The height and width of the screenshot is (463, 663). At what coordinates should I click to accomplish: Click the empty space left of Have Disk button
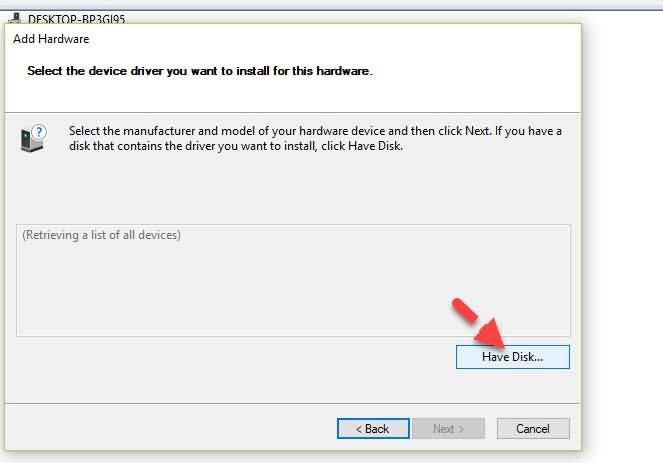233,357
